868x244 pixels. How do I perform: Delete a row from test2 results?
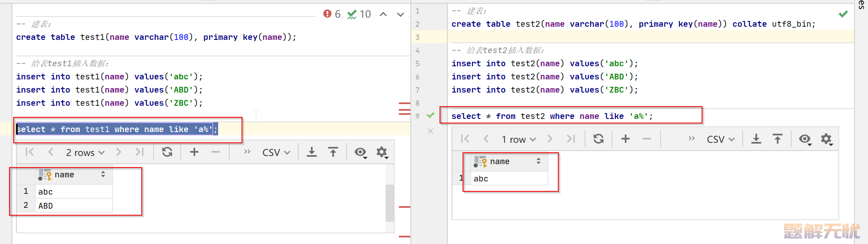click(x=647, y=139)
